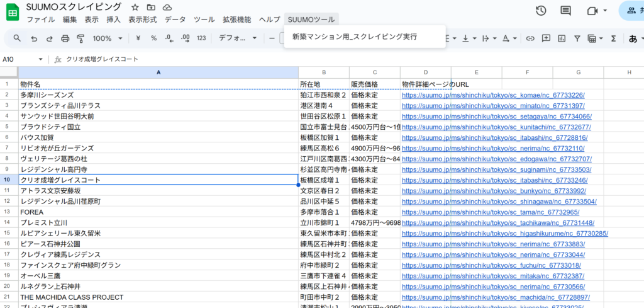Image resolution: width=644 pixels, height=308 pixels.
Task: Expand the Meet camera dropdown arrow
Action: 605,11
